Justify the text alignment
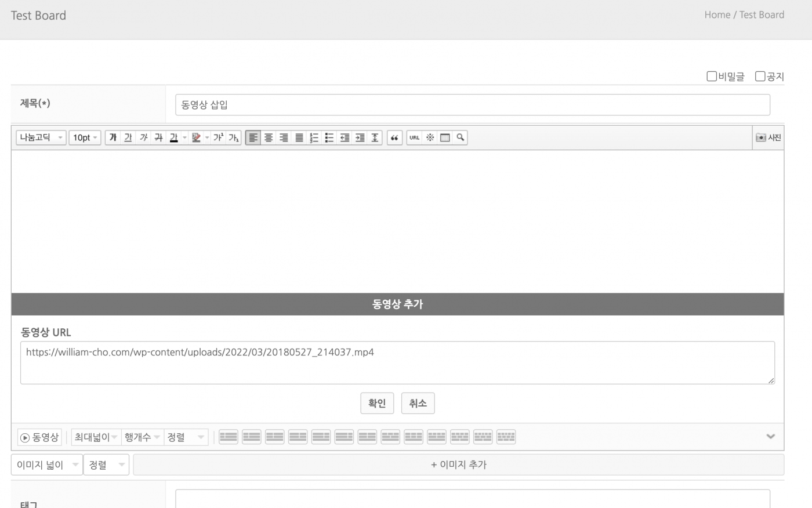The image size is (812, 508). 299,137
